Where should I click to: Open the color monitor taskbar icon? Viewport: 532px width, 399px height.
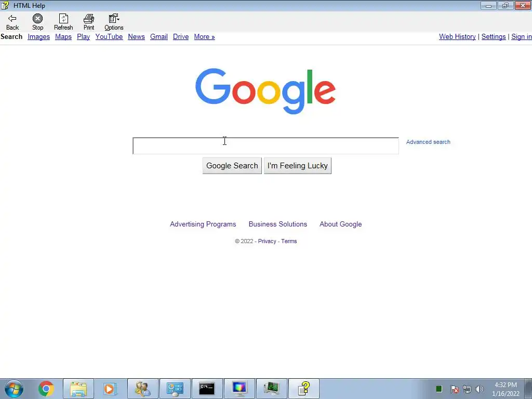coord(239,389)
